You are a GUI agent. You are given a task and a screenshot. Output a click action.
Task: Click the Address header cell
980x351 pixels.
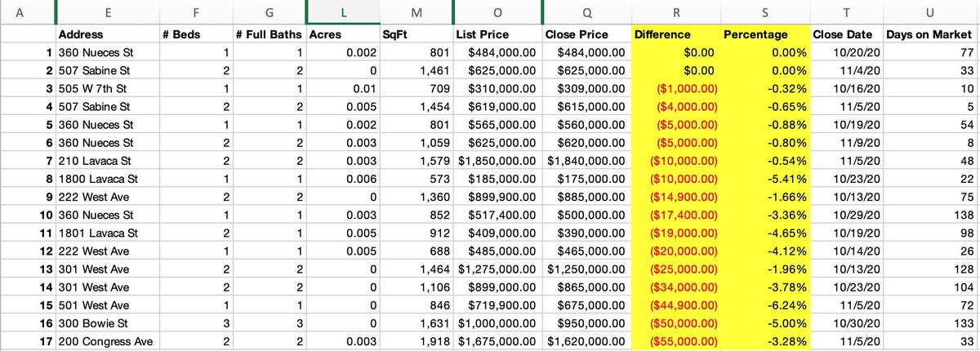108,34
